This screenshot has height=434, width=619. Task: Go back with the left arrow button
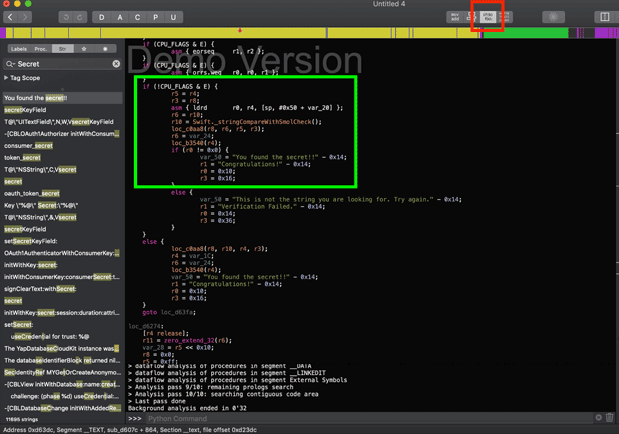click(10, 17)
